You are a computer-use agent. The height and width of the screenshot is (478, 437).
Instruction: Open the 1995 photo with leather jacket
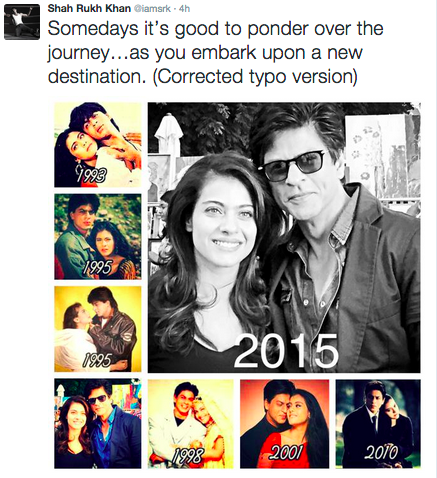click(98, 329)
